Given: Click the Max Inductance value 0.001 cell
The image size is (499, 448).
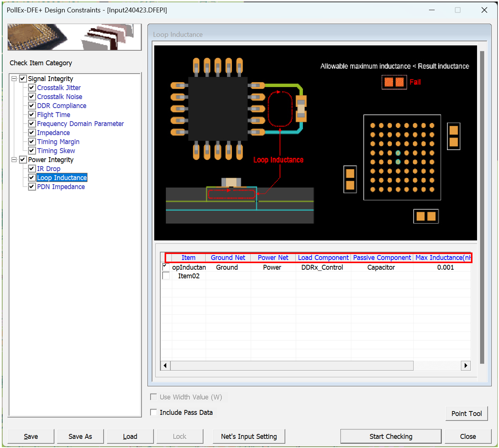Looking at the screenshot, I should pos(445,267).
